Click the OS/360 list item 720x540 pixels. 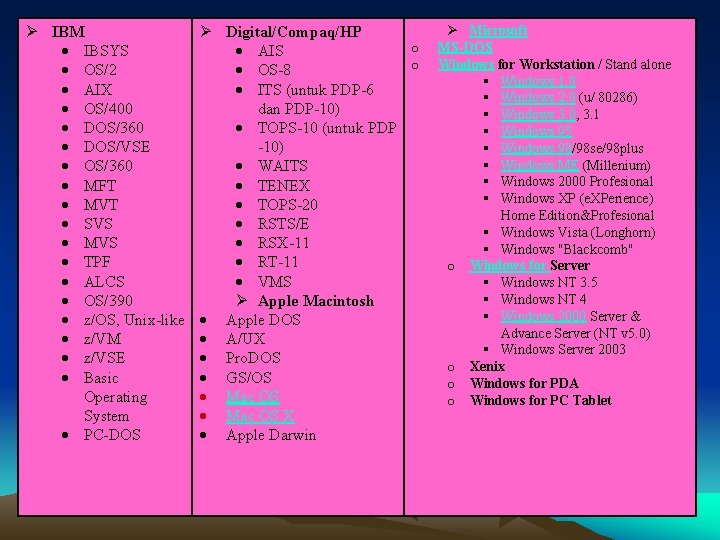[108, 165]
